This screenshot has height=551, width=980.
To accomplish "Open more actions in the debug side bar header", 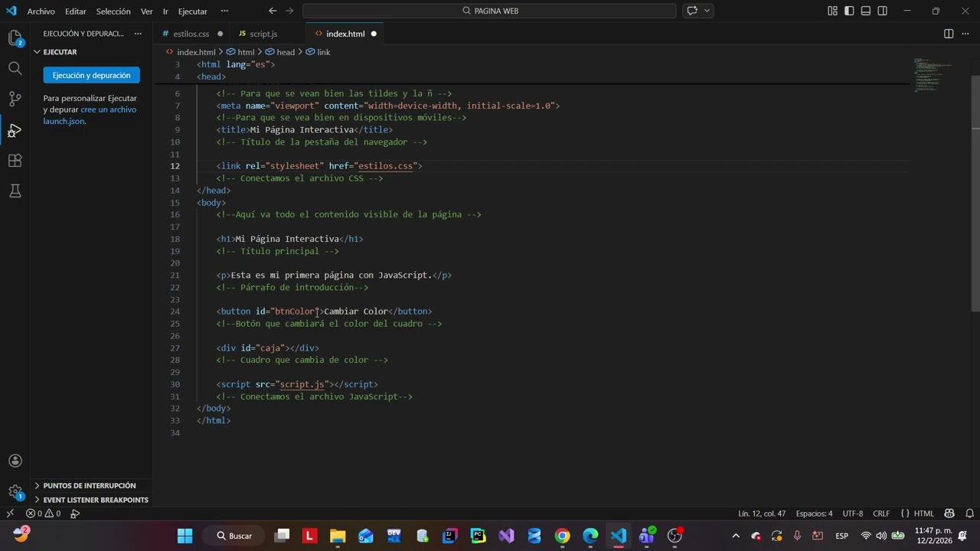I will [138, 34].
